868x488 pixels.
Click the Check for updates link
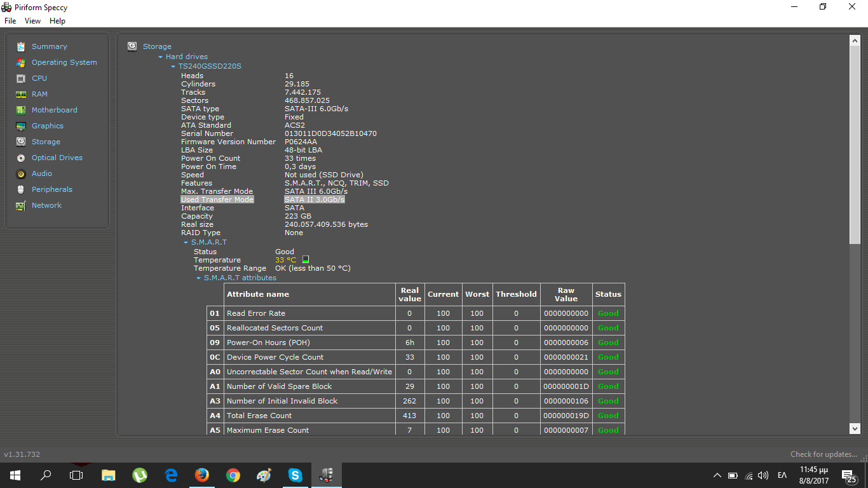pyautogui.click(x=824, y=454)
